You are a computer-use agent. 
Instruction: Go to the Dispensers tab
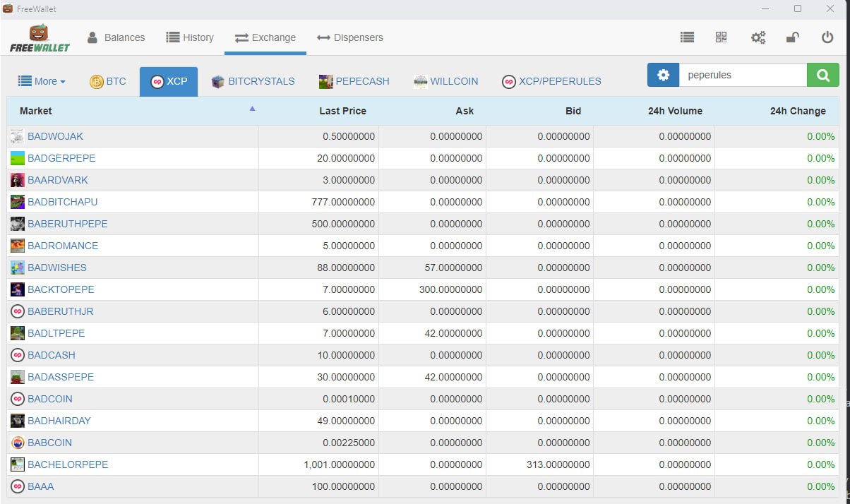[350, 37]
